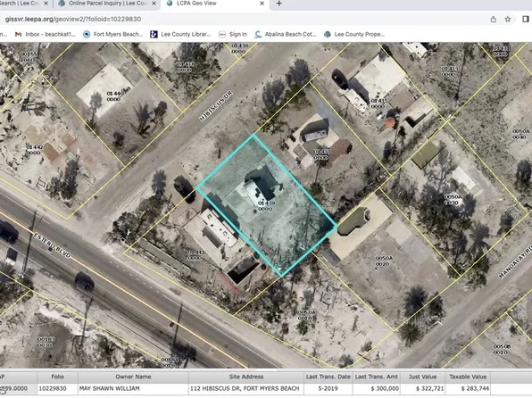532x398 pixels.
Task: Click the Abalina Beach bookmark icon
Action: click(258, 34)
